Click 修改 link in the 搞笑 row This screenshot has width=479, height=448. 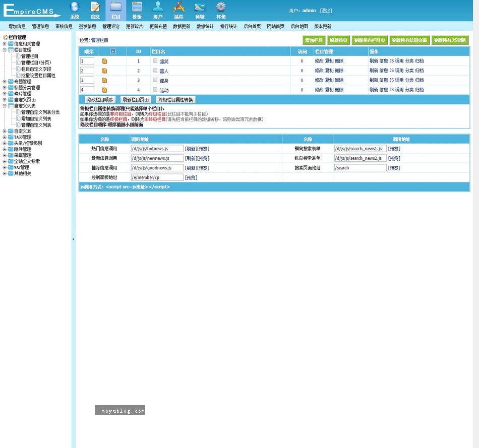[x=319, y=61]
